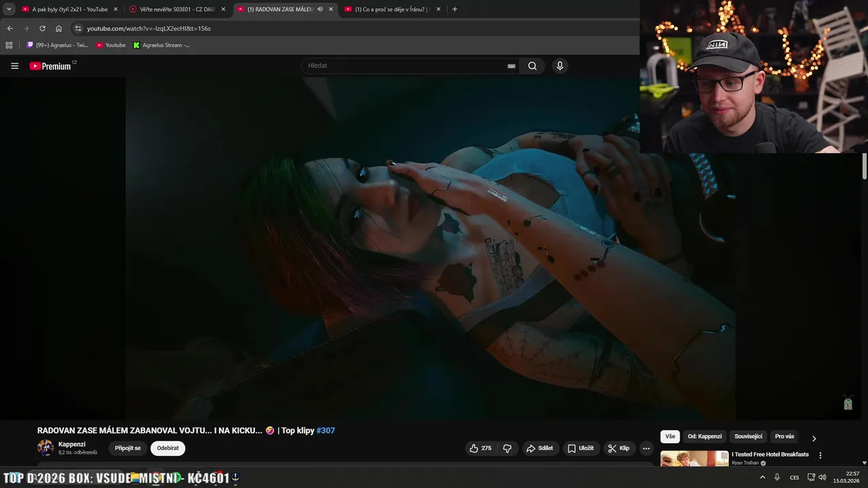The height and width of the screenshot is (488, 868).
Task: Open Agraelus Stream Kick bookmark
Action: pos(161,45)
